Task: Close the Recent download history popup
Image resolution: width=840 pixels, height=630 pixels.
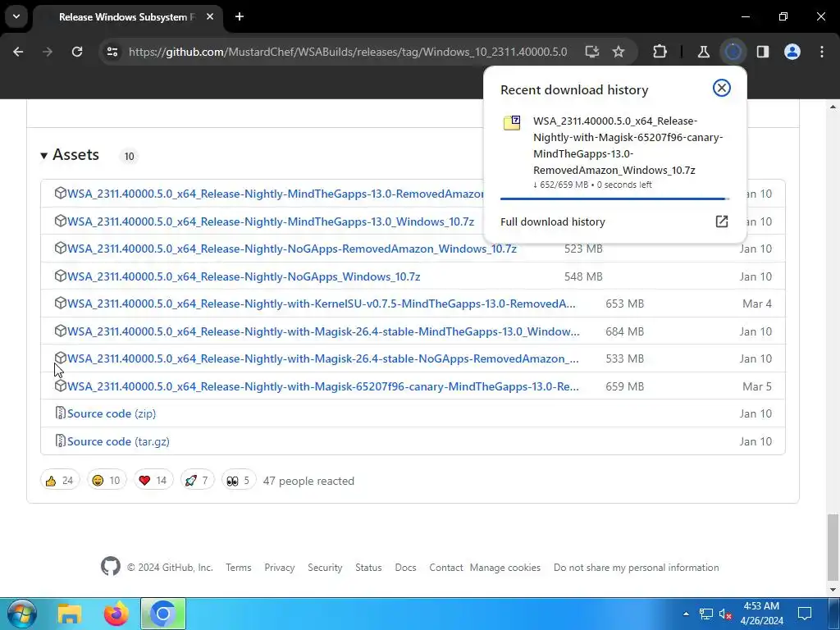Action: pos(722,88)
